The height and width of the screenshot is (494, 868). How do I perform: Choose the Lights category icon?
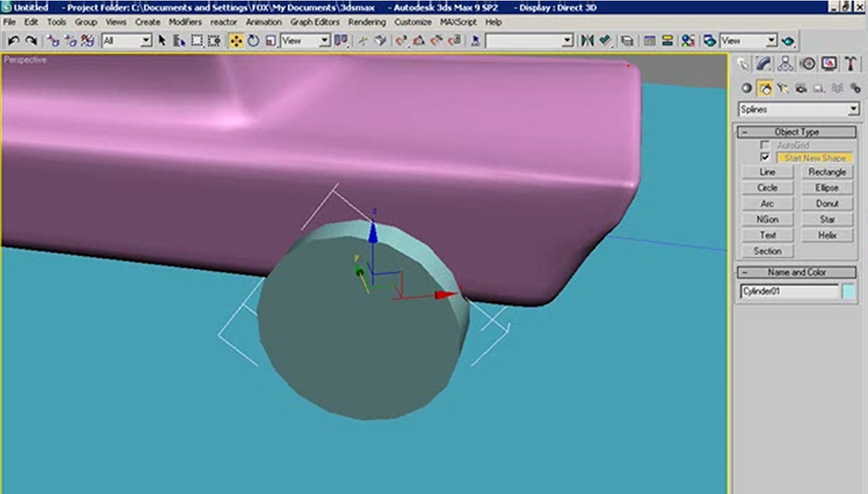pyautogui.click(x=783, y=87)
